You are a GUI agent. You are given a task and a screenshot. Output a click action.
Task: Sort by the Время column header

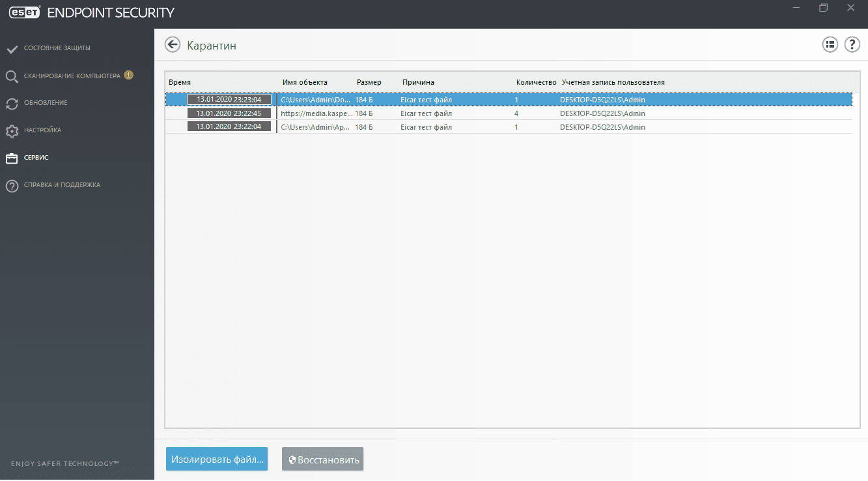point(180,83)
